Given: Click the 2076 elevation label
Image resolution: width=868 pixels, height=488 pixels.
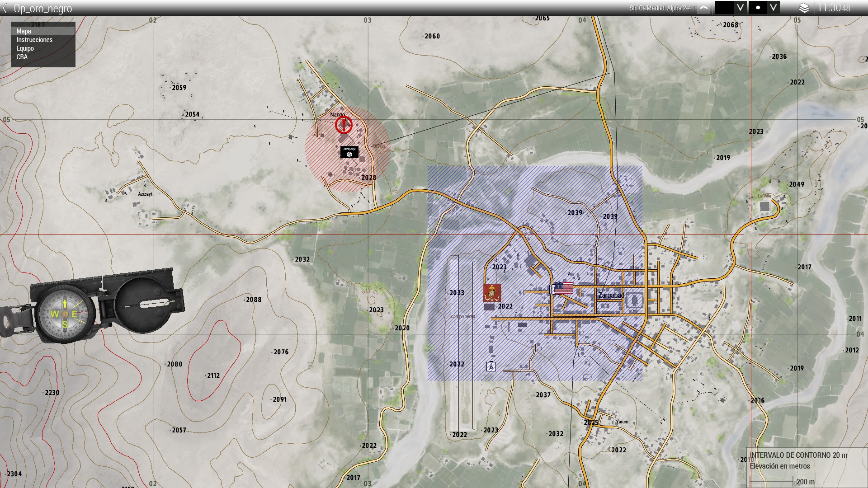Looking at the screenshot, I should (281, 352).
